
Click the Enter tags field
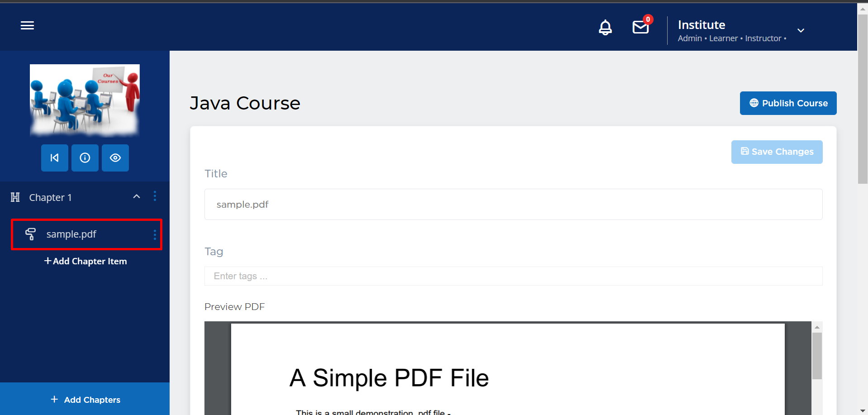pyautogui.click(x=513, y=276)
